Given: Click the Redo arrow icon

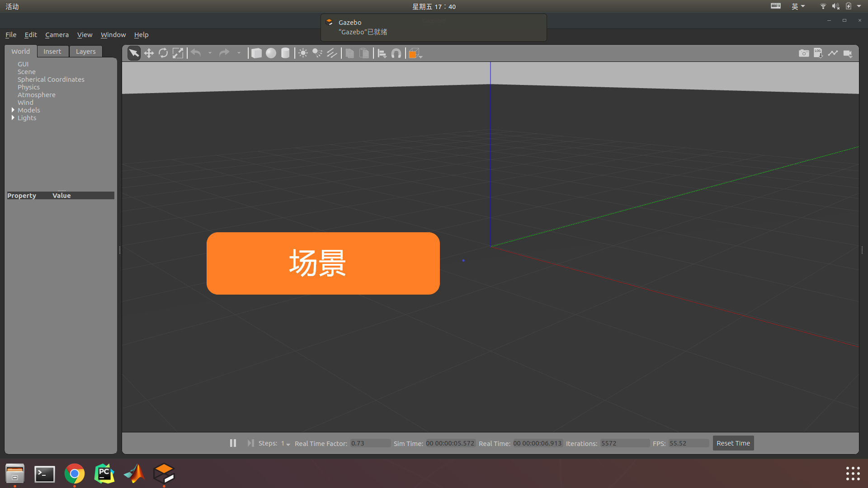Looking at the screenshot, I should (224, 53).
